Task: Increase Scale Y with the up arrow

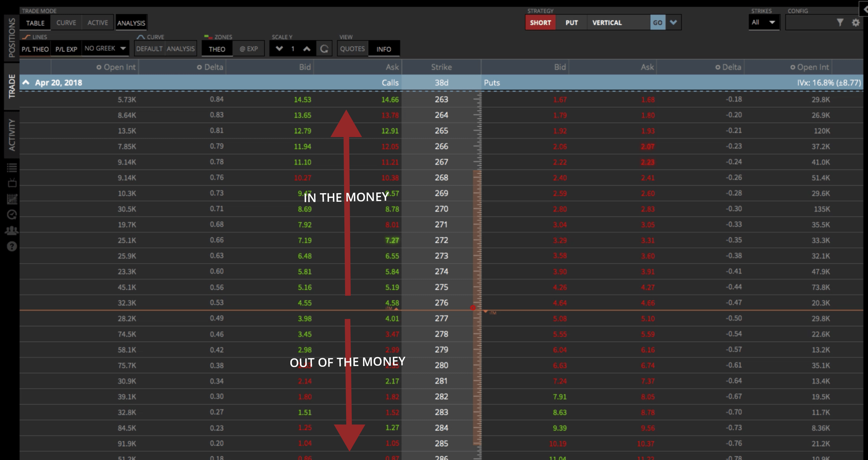Action: [x=307, y=48]
